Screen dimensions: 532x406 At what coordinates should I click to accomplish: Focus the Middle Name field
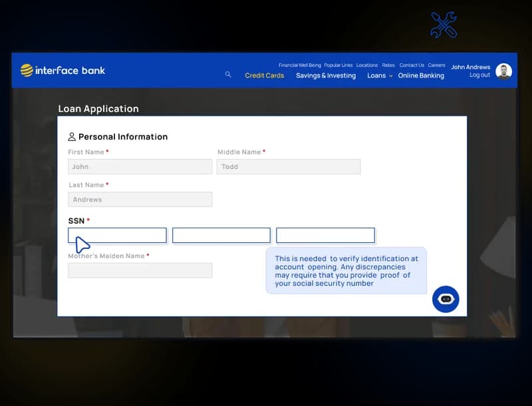point(289,166)
